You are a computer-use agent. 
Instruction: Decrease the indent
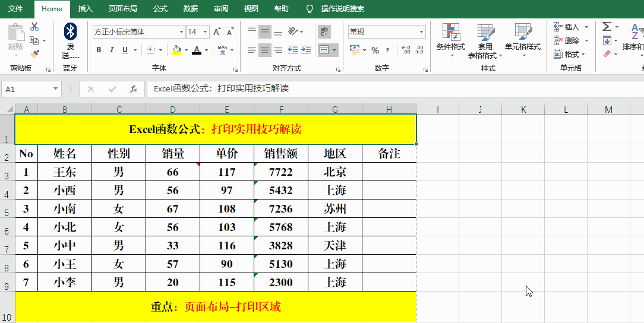click(293, 50)
